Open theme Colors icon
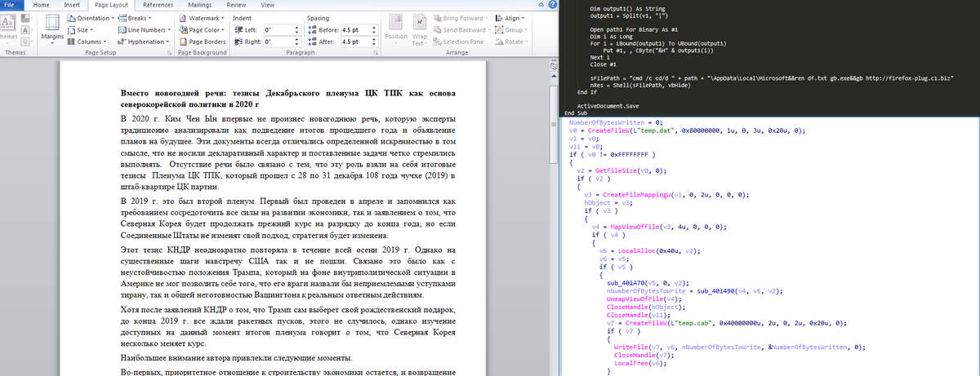The image size is (980, 376). (x=25, y=17)
